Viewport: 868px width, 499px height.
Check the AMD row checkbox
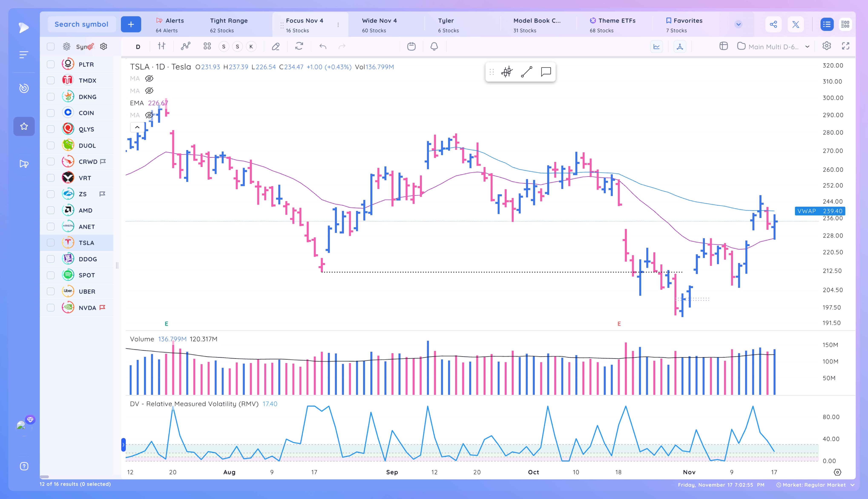click(x=51, y=210)
